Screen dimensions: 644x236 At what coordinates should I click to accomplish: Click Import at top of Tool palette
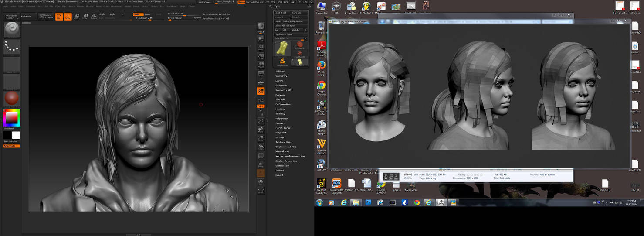[282, 17]
